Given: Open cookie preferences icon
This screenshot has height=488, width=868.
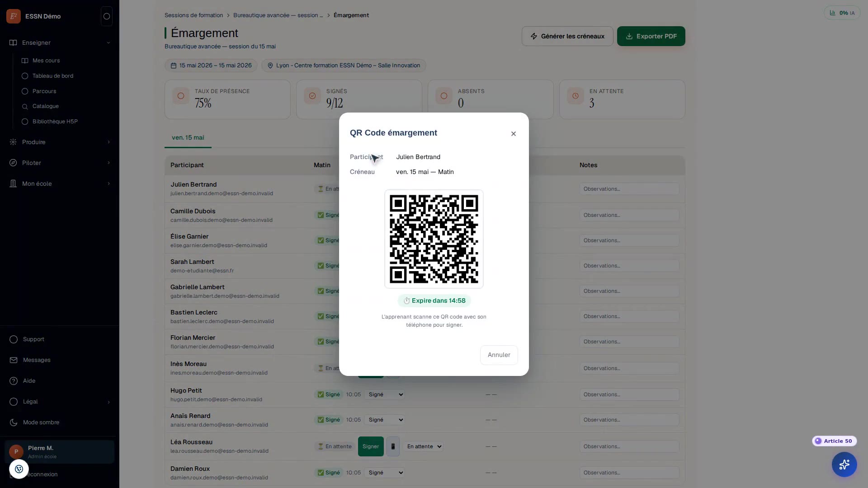Looking at the screenshot, I should [19, 469].
